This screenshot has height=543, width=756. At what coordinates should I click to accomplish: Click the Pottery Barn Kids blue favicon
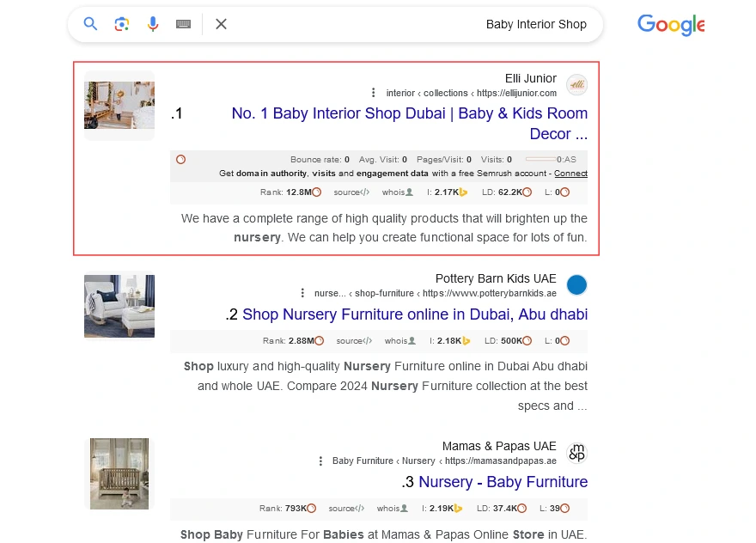577,285
